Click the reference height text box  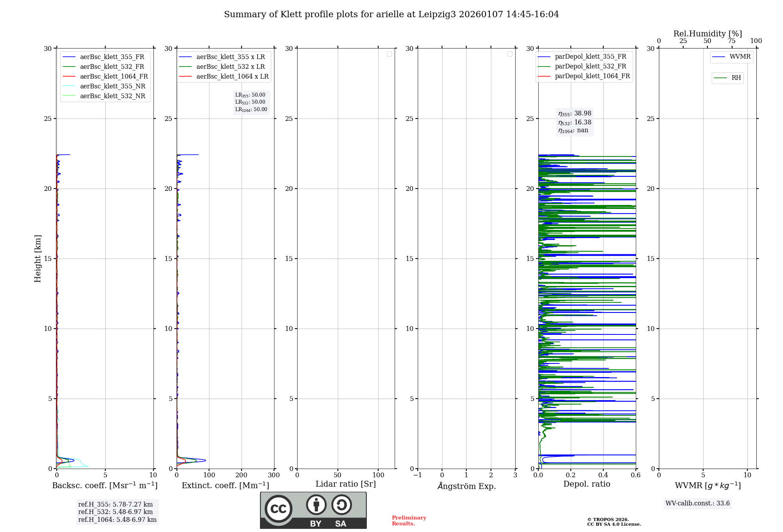[x=117, y=512]
